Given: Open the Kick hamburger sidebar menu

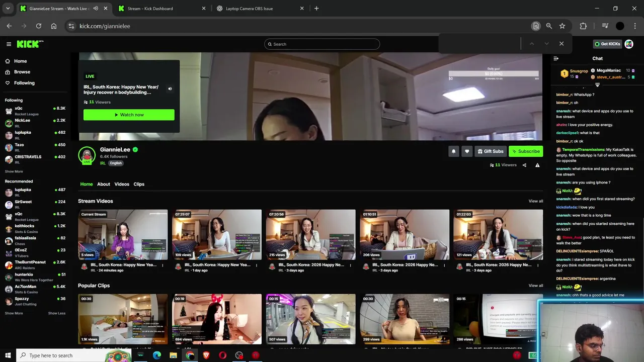Looking at the screenshot, I should tap(9, 44).
